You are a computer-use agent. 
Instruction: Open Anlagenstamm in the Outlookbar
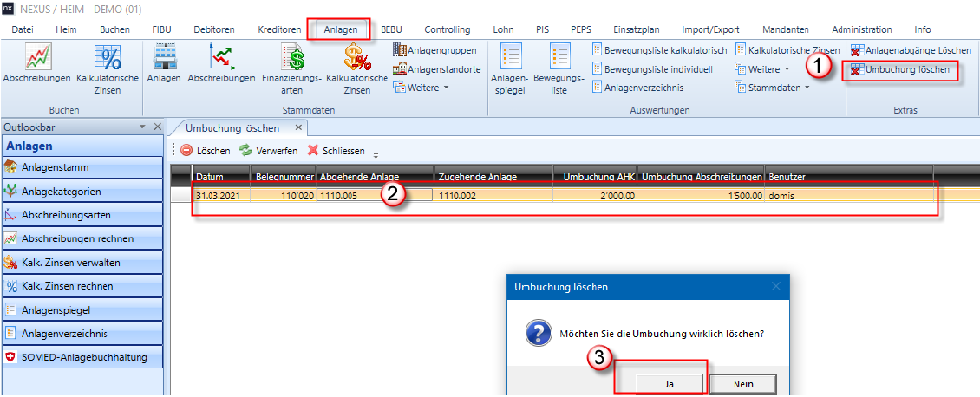pyautogui.click(x=82, y=167)
